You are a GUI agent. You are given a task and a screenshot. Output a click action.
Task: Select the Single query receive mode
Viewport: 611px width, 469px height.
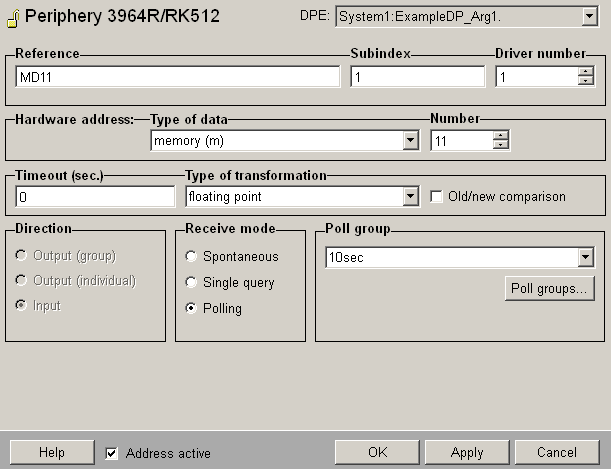tap(191, 283)
